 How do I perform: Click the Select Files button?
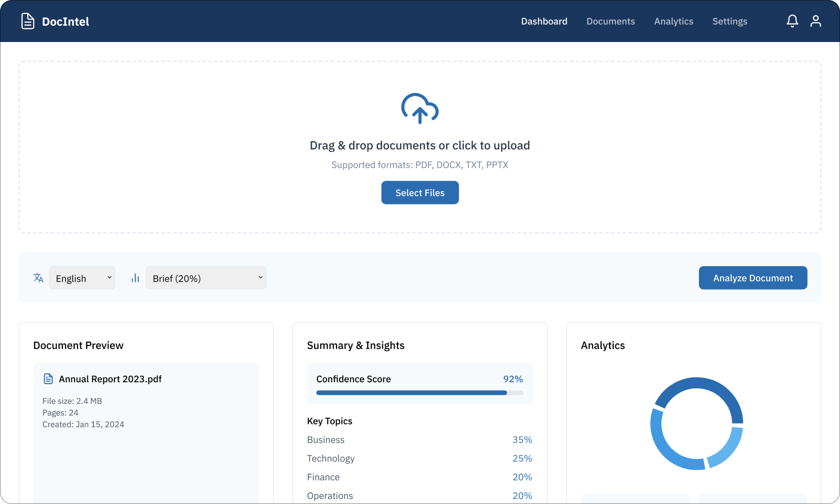[x=420, y=192]
